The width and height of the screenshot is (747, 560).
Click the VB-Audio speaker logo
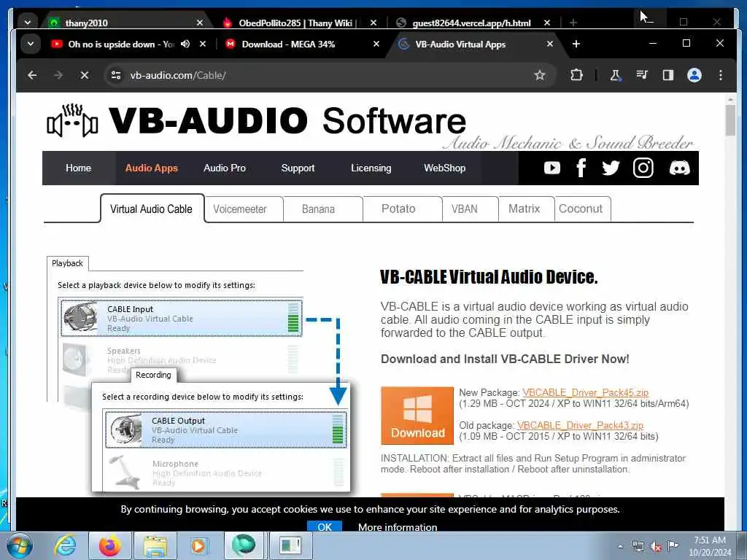[x=72, y=120]
